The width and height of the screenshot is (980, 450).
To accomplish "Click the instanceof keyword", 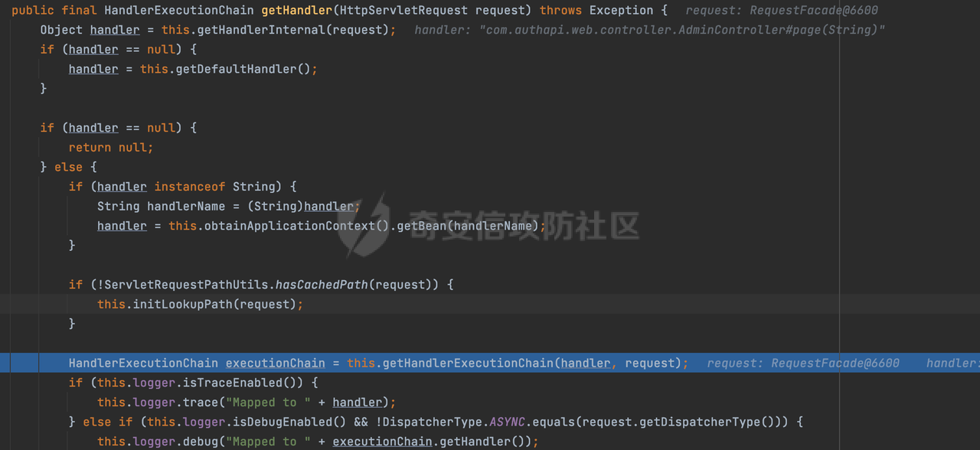I will click(x=190, y=187).
